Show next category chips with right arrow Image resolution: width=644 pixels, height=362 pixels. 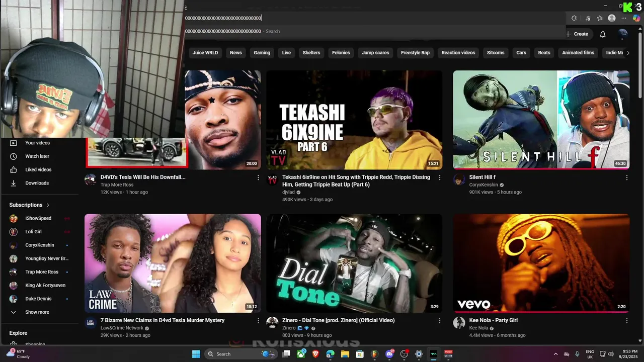tap(627, 53)
